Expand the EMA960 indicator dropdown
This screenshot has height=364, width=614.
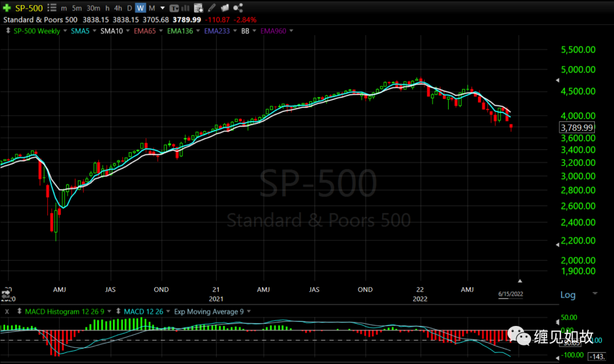click(291, 31)
